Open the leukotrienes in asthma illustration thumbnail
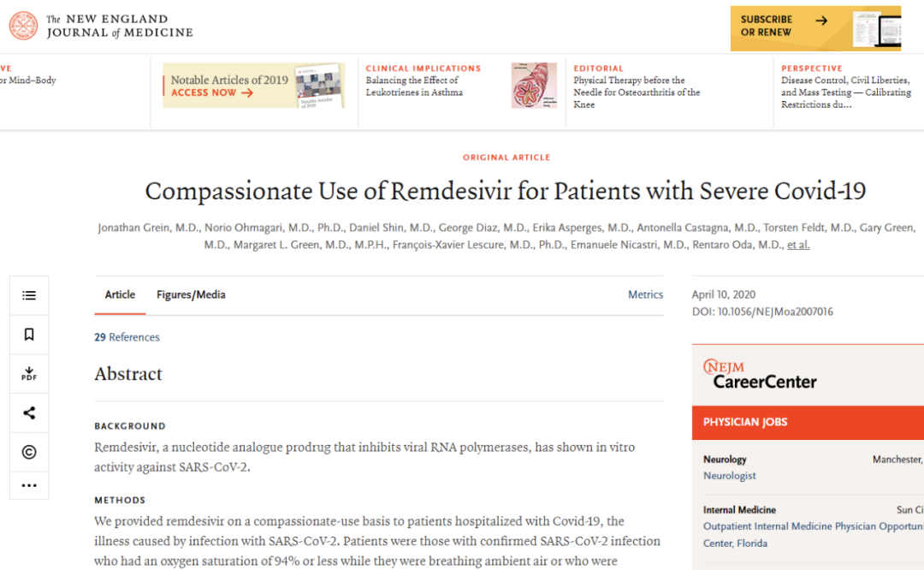Image resolution: width=924 pixels, height=570 pixels. tap(534, 86)
